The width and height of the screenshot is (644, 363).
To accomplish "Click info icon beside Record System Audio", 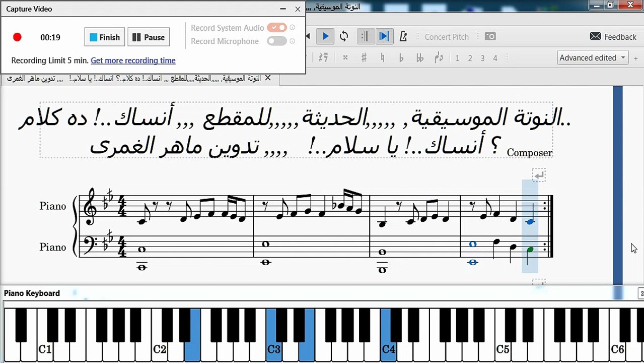I will coord(293,28).
